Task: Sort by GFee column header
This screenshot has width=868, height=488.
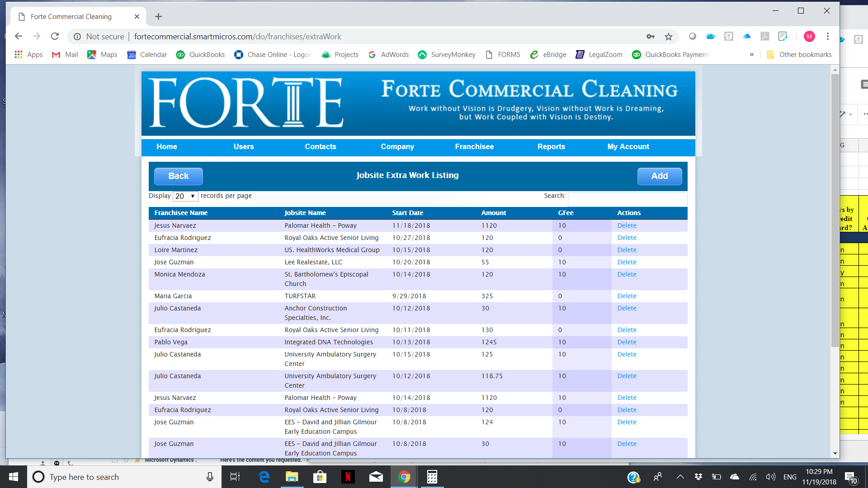Action: click(566, 213)
